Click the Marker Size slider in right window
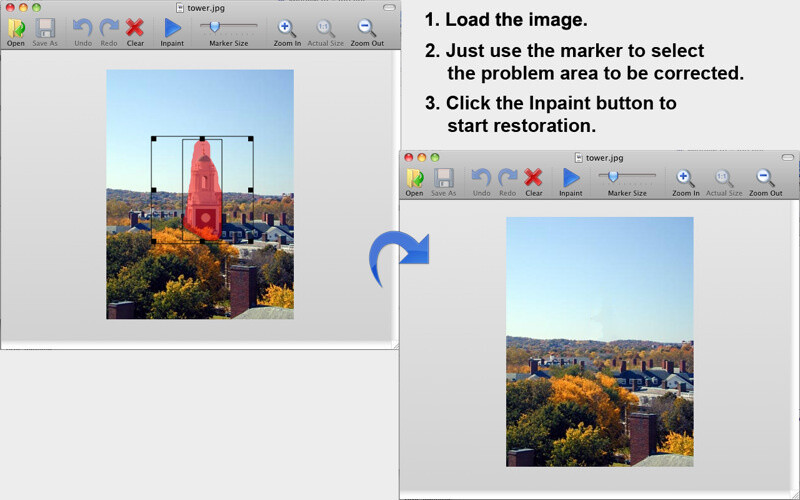Viewport: 800px width, 500px height. tap(627, 176)
